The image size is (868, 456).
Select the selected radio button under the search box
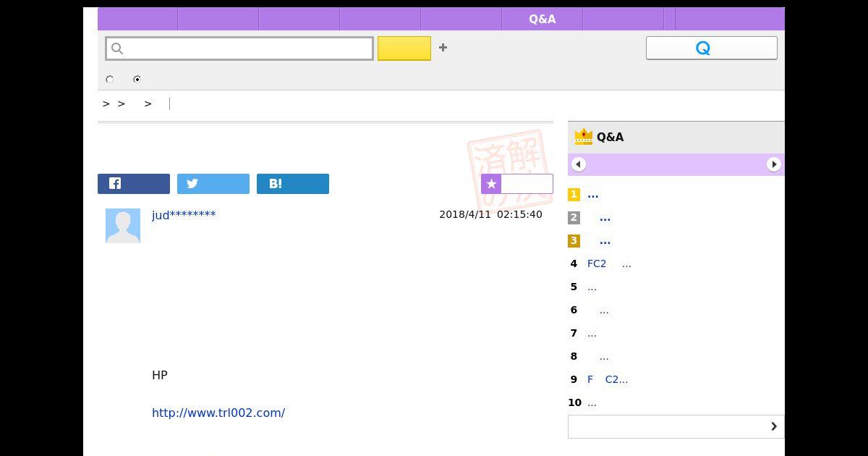[x=137, y=80]
